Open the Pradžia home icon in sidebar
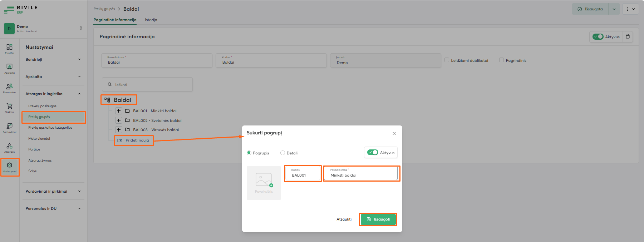The image size is (644, 242). [x=10, y=49]
